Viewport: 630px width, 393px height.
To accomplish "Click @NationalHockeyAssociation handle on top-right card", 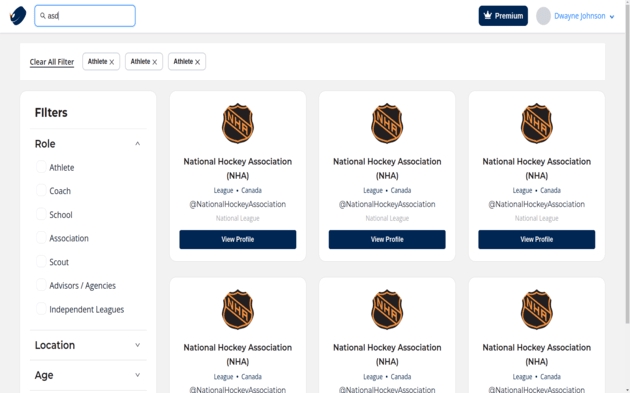I will [536, 204].
